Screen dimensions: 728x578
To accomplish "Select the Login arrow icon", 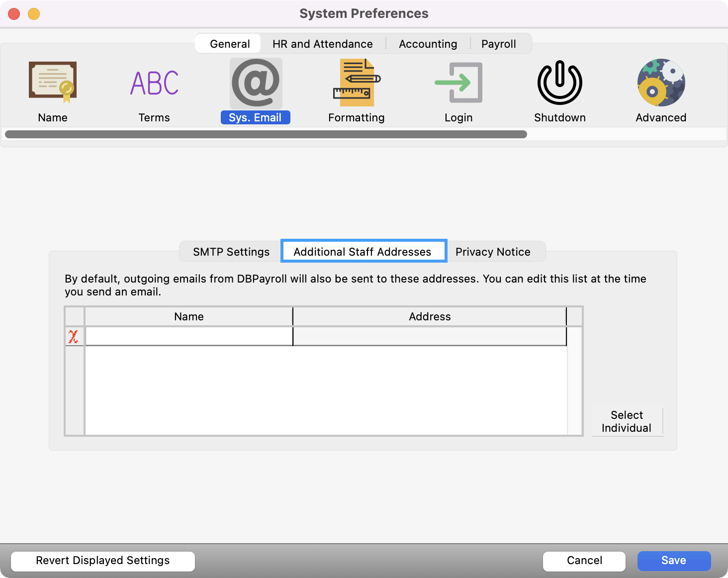I will [458, 83].
